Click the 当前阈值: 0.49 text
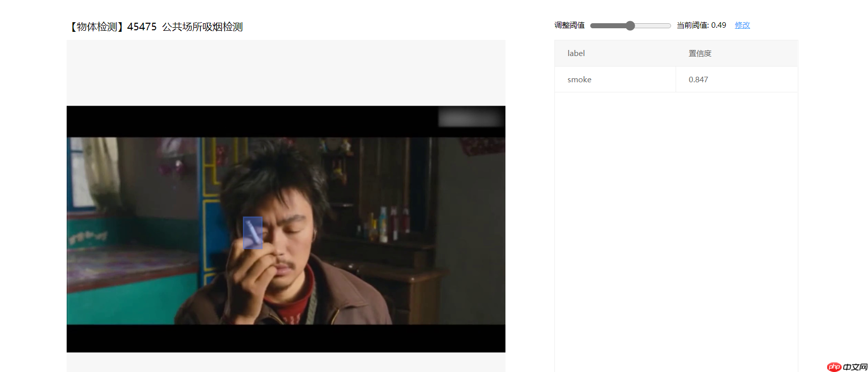This screenshot has height=372, width=868. 701,25
